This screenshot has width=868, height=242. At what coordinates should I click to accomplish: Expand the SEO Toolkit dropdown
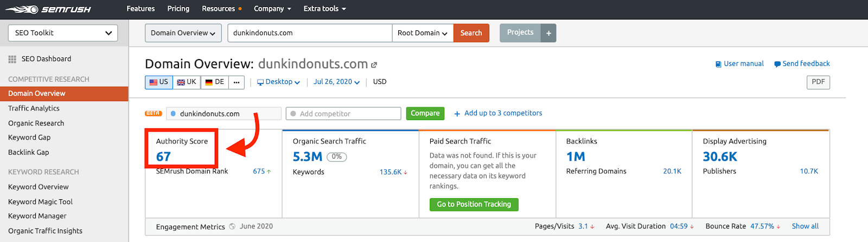pyautogui.click(x=63, y=33)
